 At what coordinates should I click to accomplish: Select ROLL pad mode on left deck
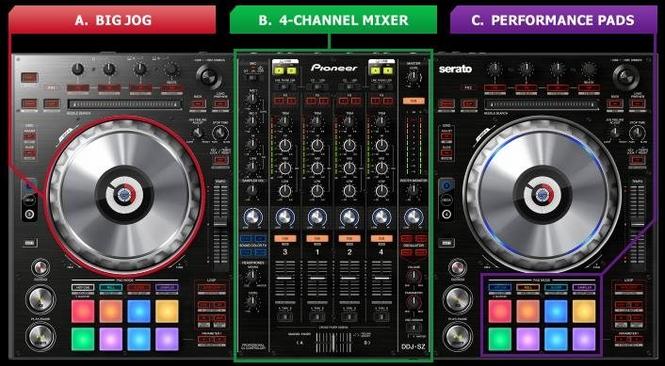click(111, 288)
